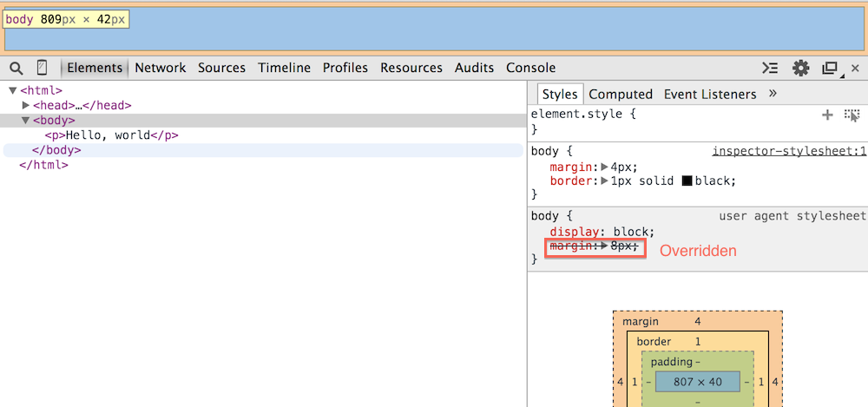Open DevTools settings gear
The height and width of the screenshot is (407, 868).
tap(800, 68)
